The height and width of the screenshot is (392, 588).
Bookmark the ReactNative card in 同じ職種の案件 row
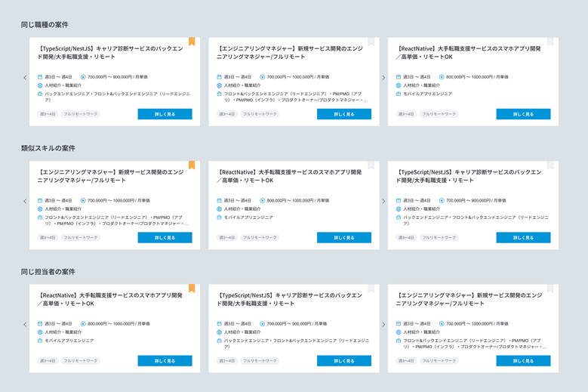(550, 42)
